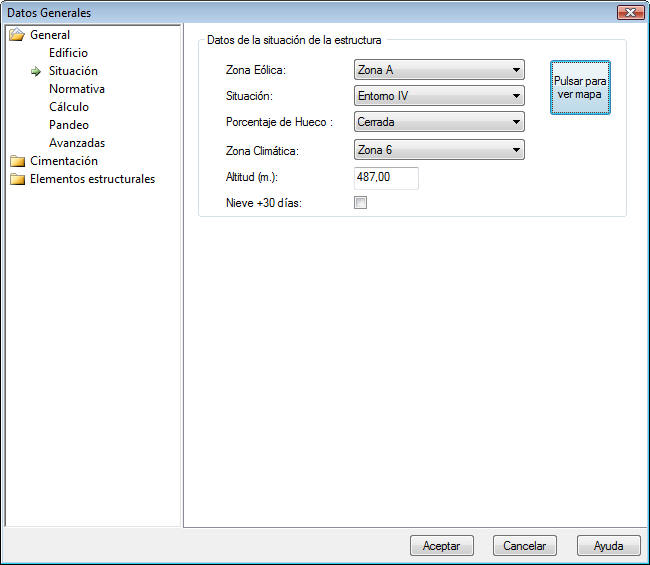
Task: Select Normativa in the tree
Action: pos(77,89)
